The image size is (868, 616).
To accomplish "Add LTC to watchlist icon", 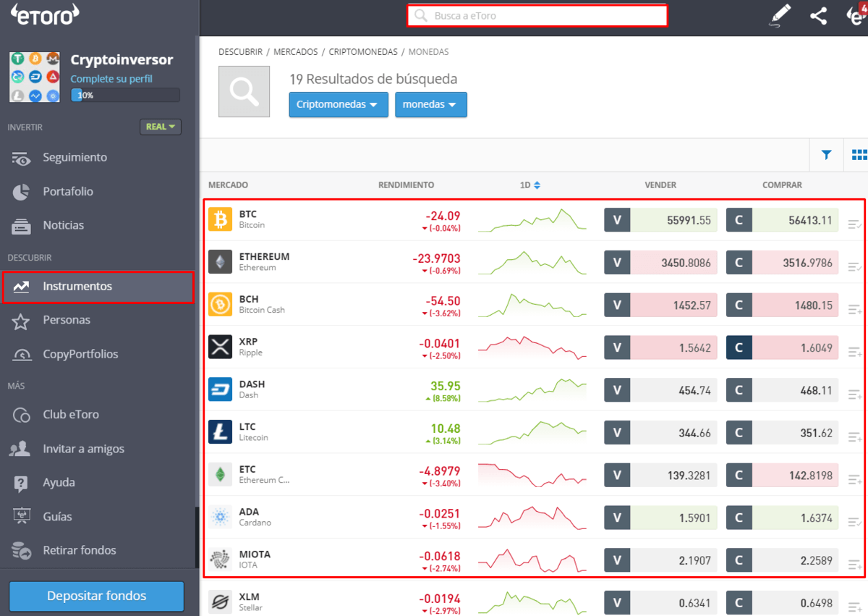I will tap(854, 436).
